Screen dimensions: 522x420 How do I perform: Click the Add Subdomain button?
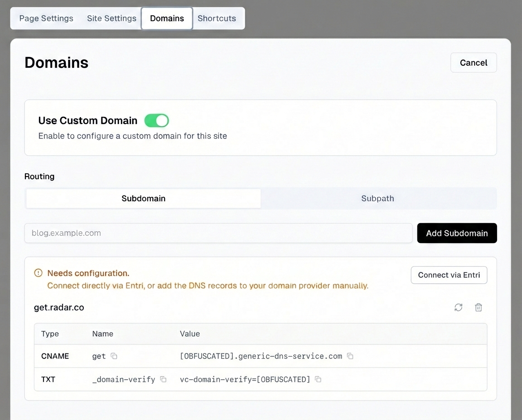457,233
